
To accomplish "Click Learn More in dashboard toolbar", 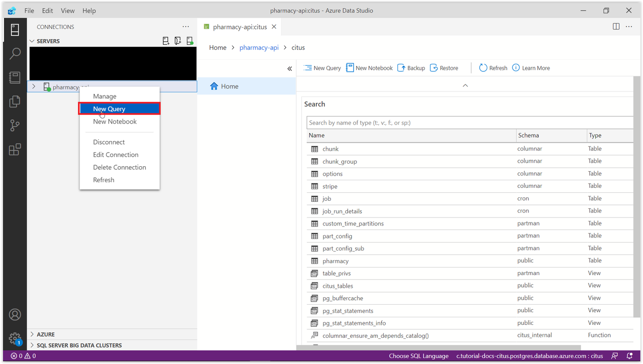I will point(531,68).
